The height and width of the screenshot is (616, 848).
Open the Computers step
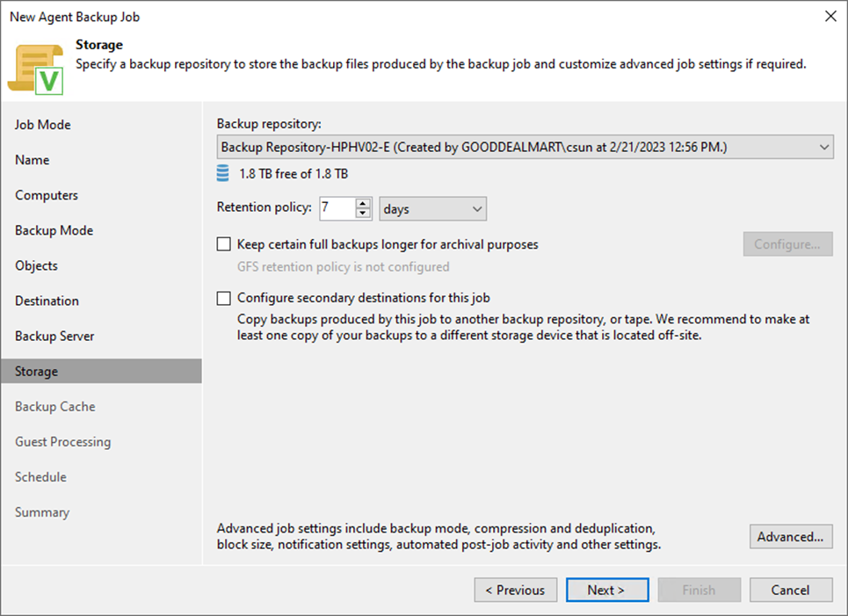click(46, 194)
